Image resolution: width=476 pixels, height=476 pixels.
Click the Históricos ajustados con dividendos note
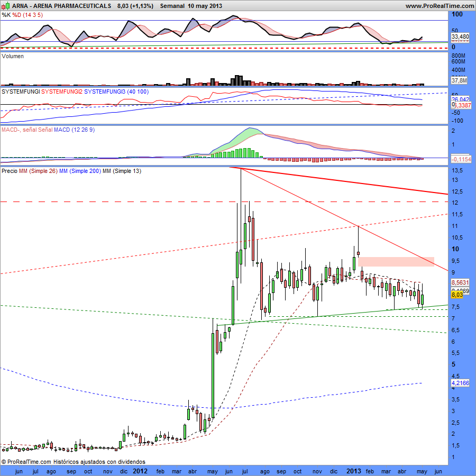[99, 462]
